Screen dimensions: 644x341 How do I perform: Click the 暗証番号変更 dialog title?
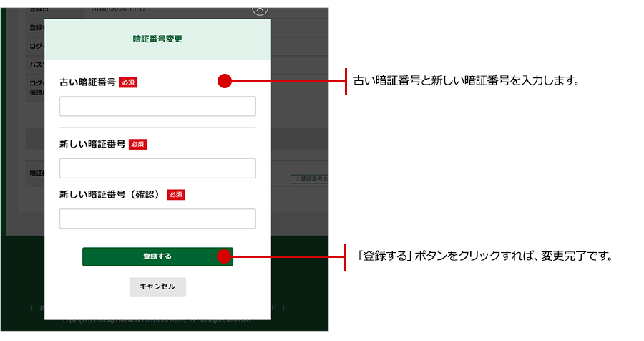[157, 39]
